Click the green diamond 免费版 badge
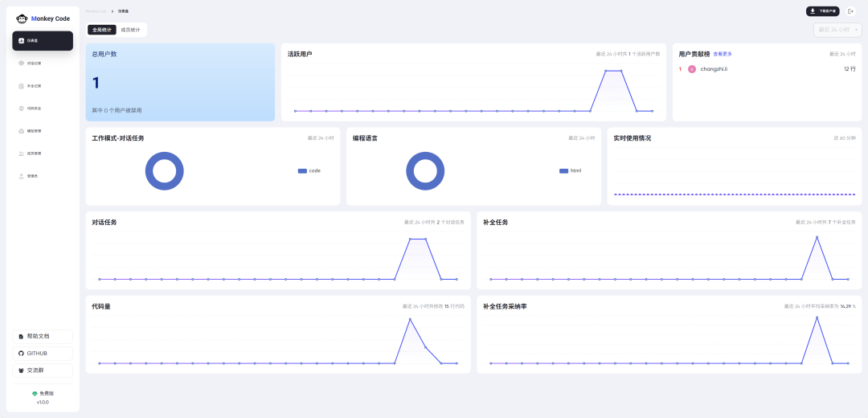 click(43, 393)
